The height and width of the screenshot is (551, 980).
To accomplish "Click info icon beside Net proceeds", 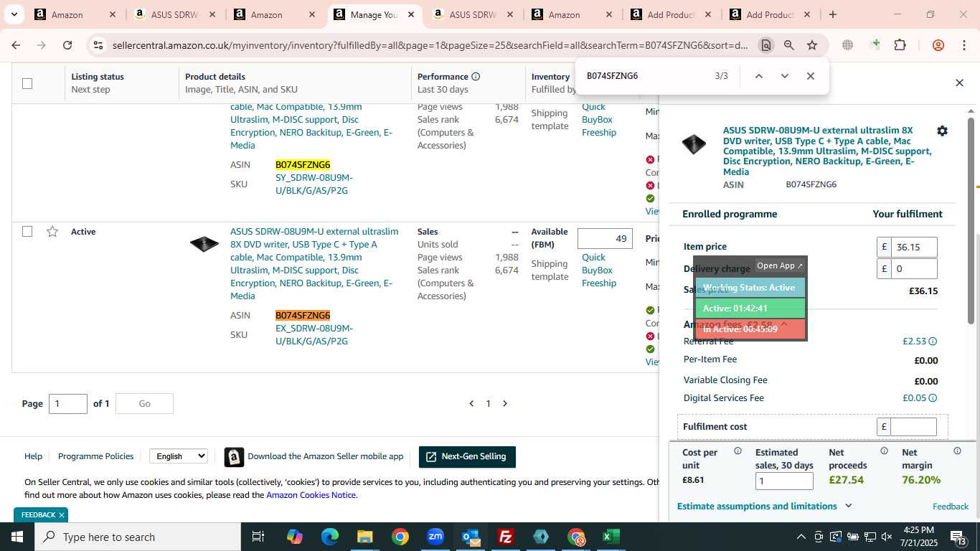I will pos(884,451).
